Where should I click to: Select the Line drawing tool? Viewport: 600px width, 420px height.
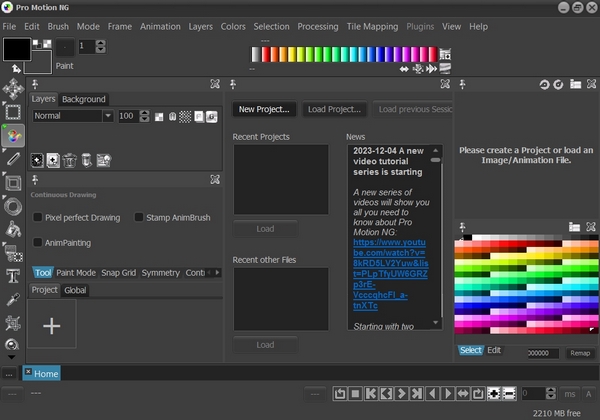pyautogui.click(x=13, y=159)
